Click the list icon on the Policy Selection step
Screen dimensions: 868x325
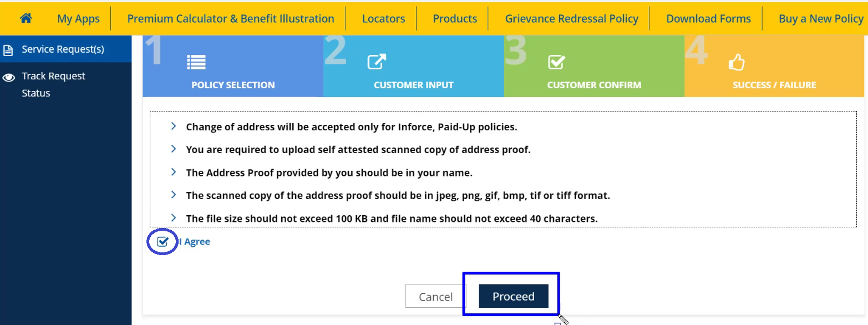(196, 63)
